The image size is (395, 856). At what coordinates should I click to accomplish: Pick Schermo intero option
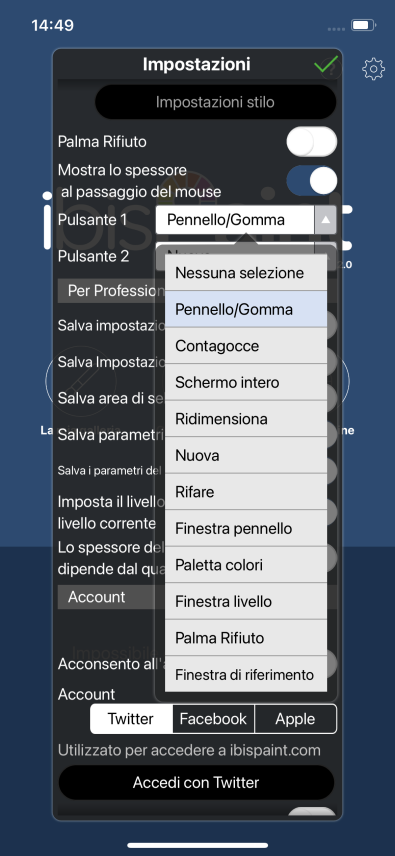tap(246, 382)
